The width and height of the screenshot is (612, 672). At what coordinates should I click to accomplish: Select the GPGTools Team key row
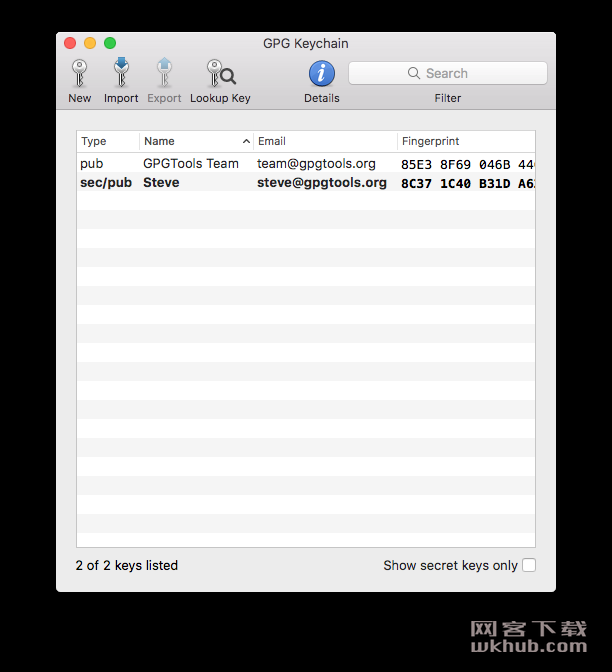point(306,163)
